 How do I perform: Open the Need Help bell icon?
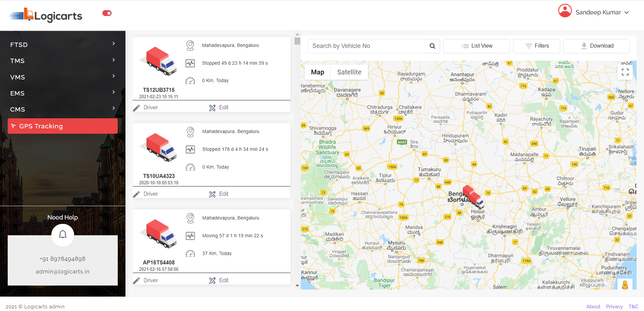point(63,235)
